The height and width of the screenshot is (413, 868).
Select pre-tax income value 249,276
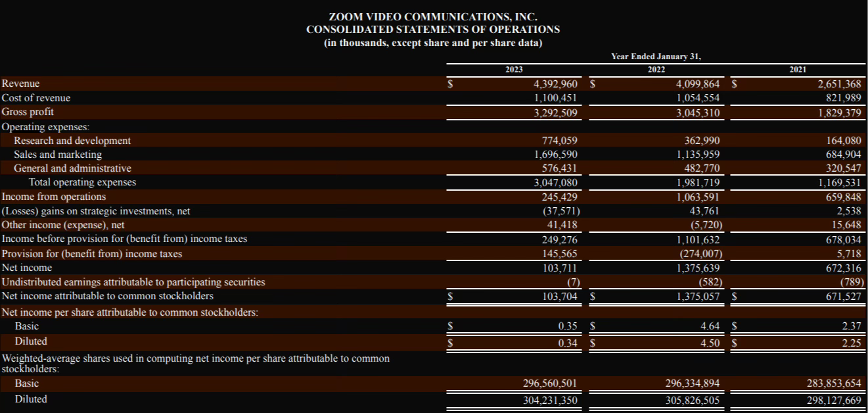[560, 239]
